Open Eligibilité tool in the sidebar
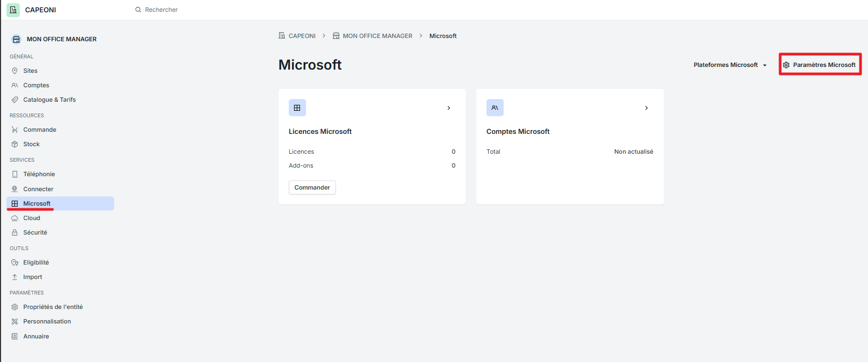868x362 pixels. (60, 262)
